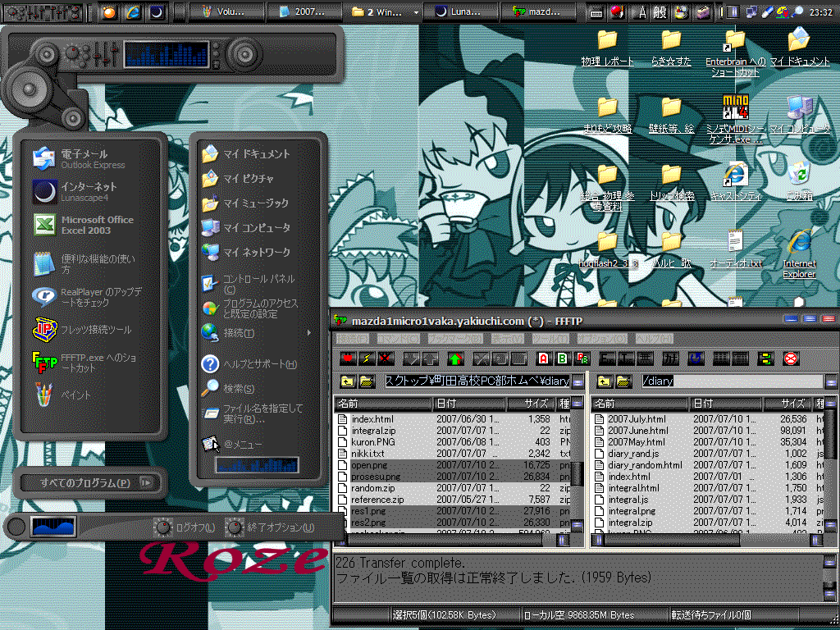840x630 pixels.
Task: Click the Download arrow icon in FFFTP
Action: pos(412,358)
